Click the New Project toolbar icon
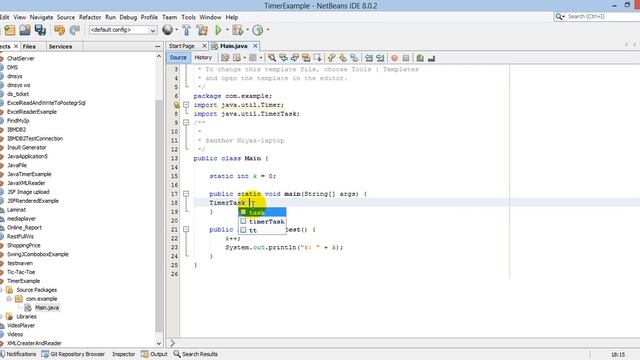This screenshot has width=640, height=360. [10, 30]
